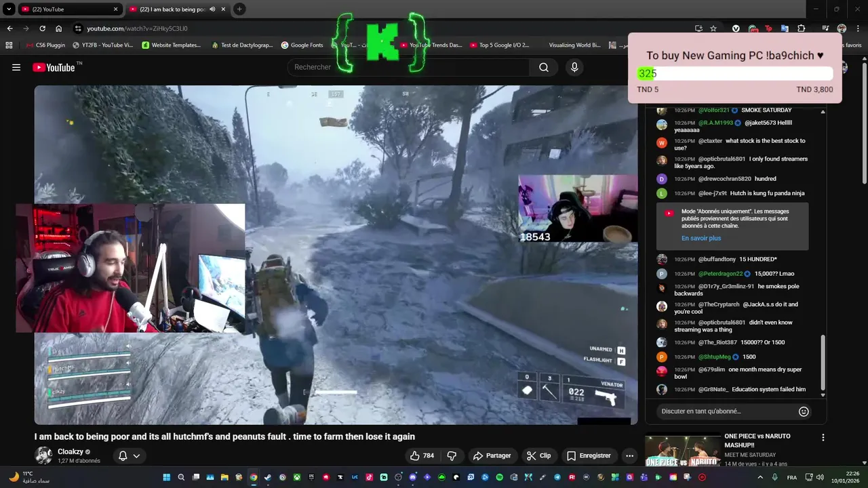Open Windows taskbar search
The height and width of the screenshot is (488, 868).
coord(181,477)
